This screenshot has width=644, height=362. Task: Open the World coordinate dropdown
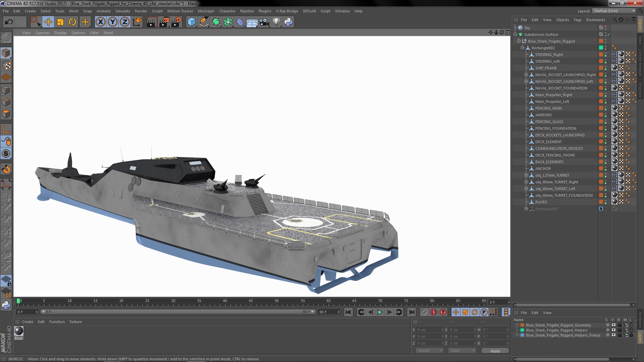430,351
